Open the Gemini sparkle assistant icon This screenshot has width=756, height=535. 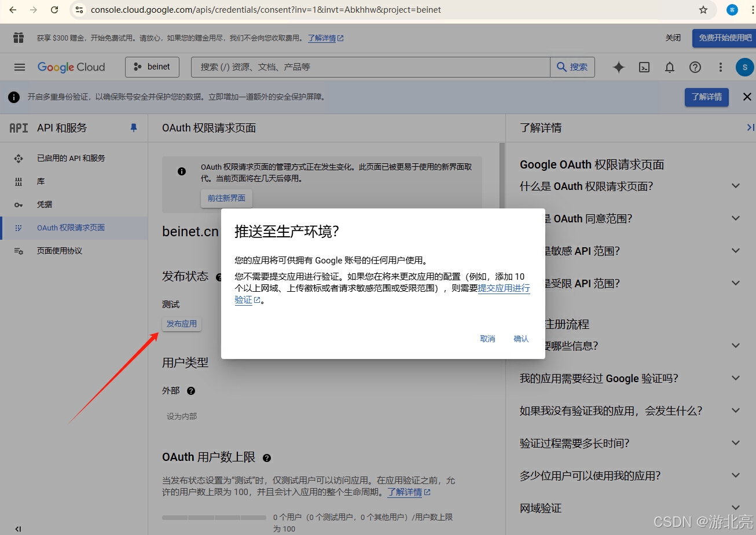tap(619, 67)
